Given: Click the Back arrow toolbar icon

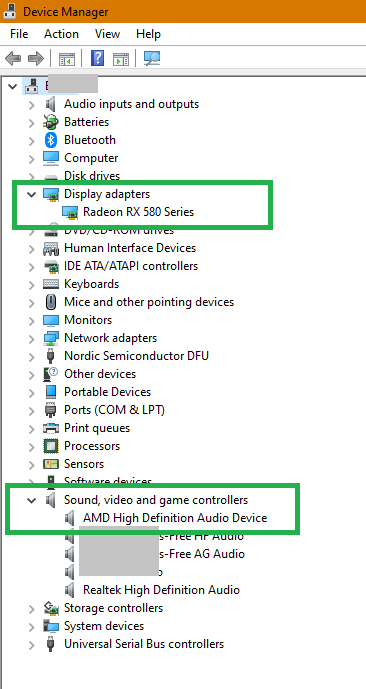Looking at the screenshot, I should (x=13, y=58).
